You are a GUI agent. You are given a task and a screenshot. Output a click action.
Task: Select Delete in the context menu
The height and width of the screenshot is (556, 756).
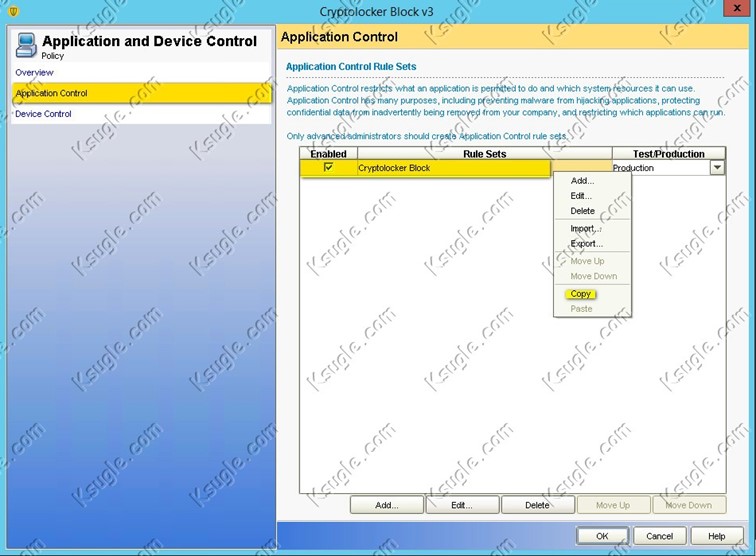(582, 211)
